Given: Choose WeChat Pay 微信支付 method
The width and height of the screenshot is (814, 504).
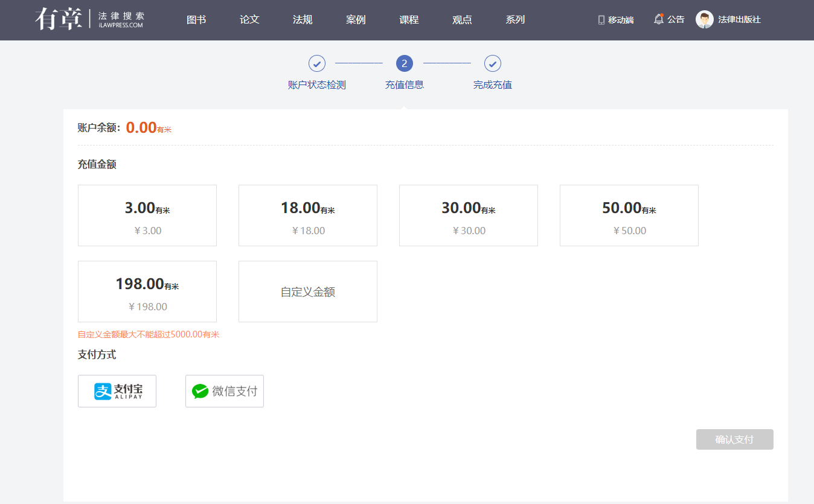Looking at the screenshot, I should click(x=225, y=391).
